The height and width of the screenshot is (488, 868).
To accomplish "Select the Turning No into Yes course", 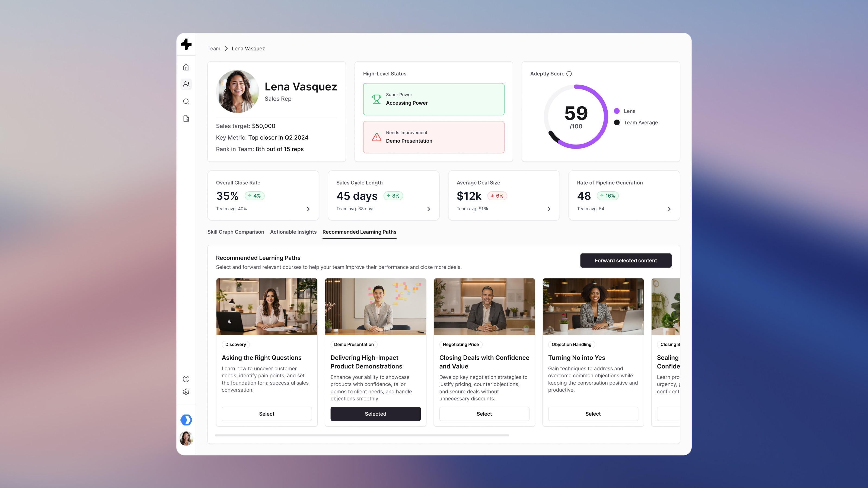I will (593, 413).
